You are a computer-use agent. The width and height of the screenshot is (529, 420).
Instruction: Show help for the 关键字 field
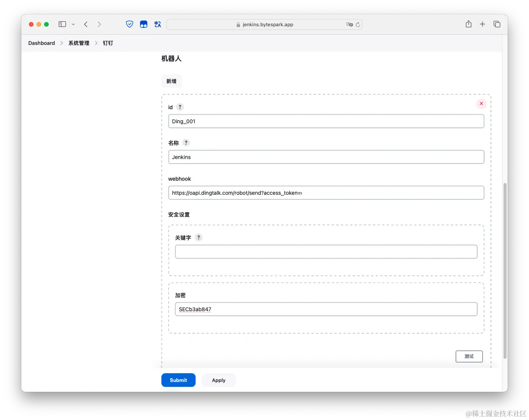click(x=198, y=237)
